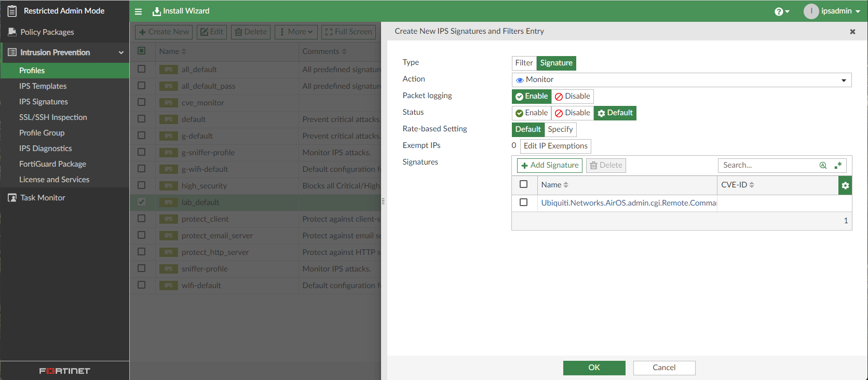Open the signature table column settings gear
The height and width of the screenshot is (380, 868).
pos(845,185)
